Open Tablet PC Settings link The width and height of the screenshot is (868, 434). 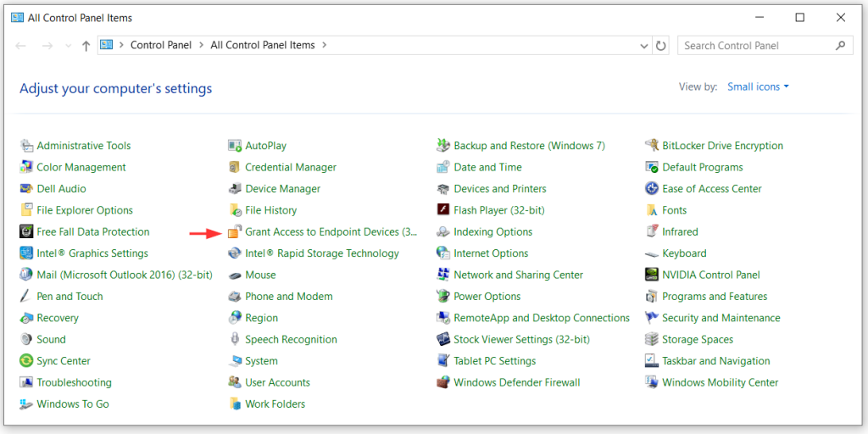495,361
